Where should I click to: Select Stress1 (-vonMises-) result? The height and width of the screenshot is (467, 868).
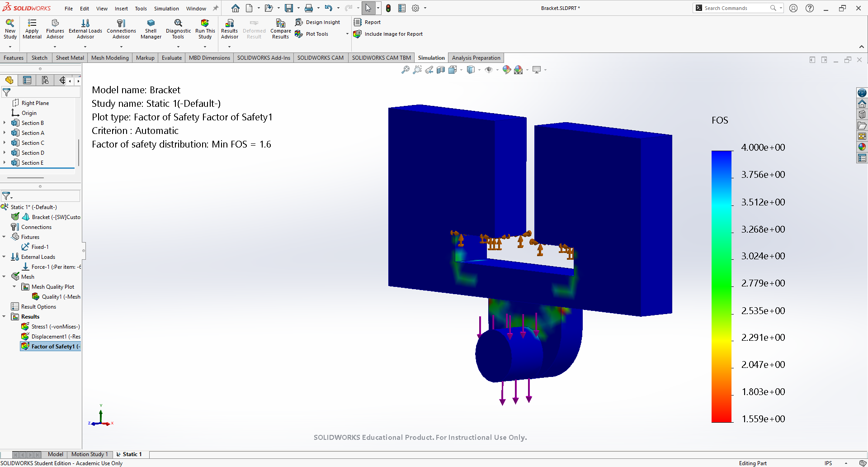51,326
